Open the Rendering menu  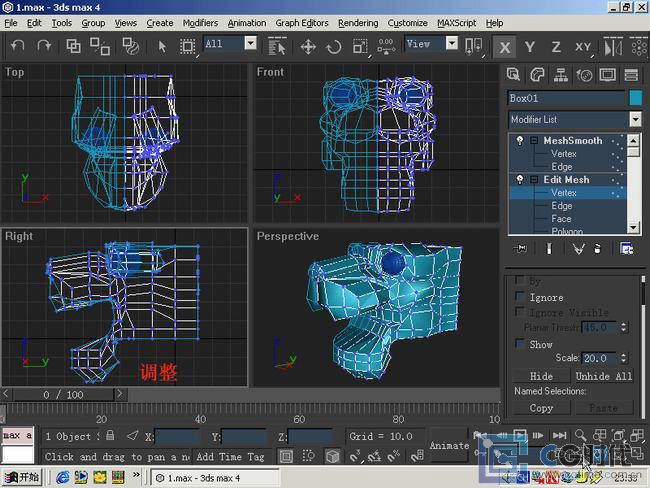coord(358,23)
